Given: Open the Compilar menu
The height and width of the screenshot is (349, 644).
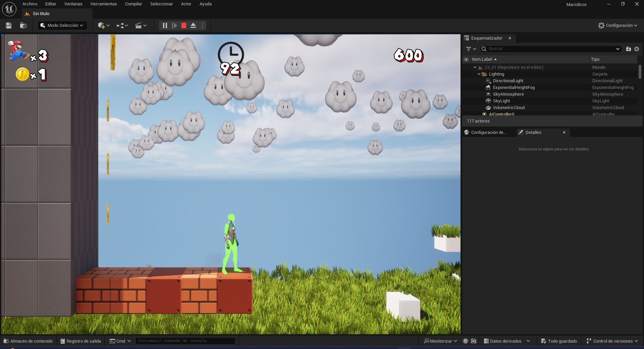Looking at the screenshot, I should point(133,4).
